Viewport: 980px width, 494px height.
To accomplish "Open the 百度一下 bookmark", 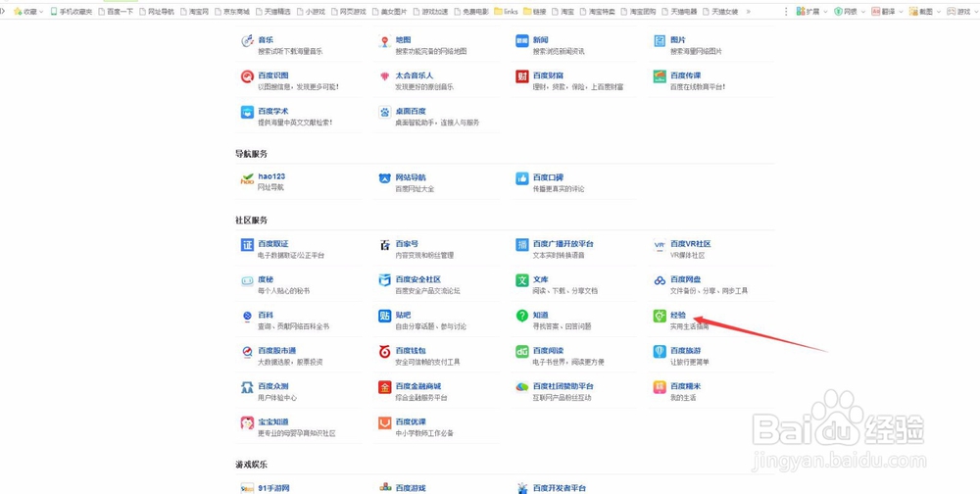I will coord(116,11).
